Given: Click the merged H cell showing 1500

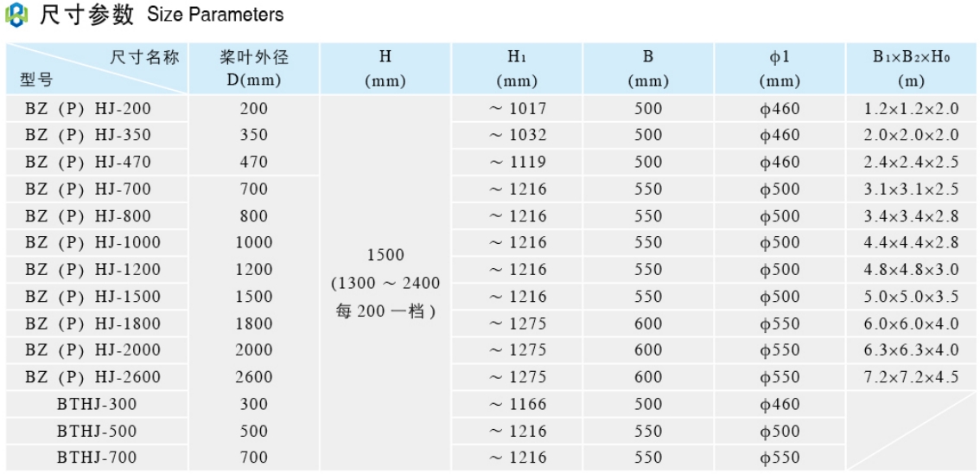Looking at the screenshot, I should (385, 256).
